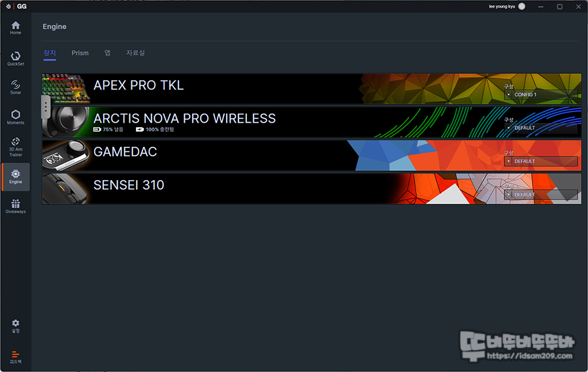Image resolution: width=588 pixels, height=372 pixels.
Task: Open QuickSet in the sidebar
Action: 16,59
